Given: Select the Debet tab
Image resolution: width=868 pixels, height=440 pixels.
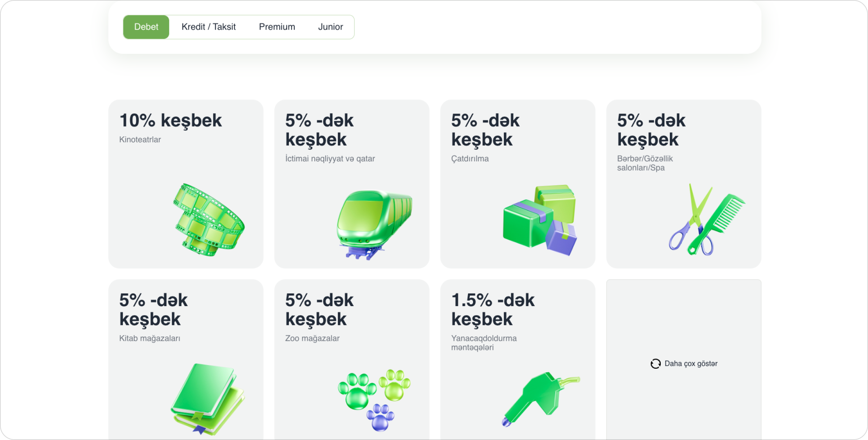Looking at the screenshot, I should 146,27.
